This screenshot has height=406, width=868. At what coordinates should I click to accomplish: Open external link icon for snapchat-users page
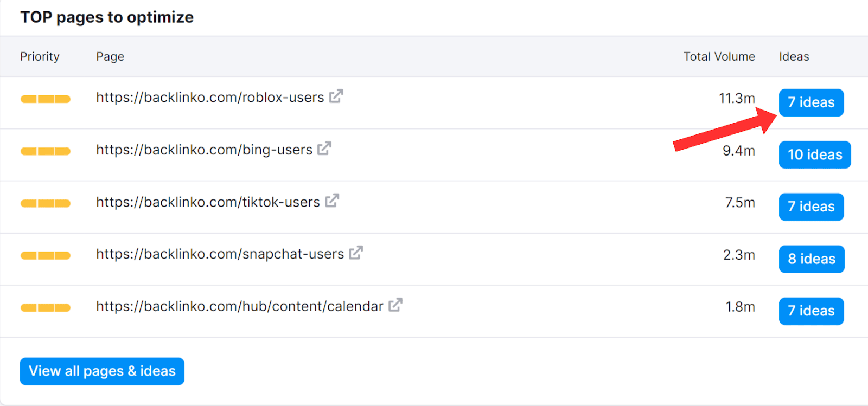pyautogui.click(x=355, y=253)
